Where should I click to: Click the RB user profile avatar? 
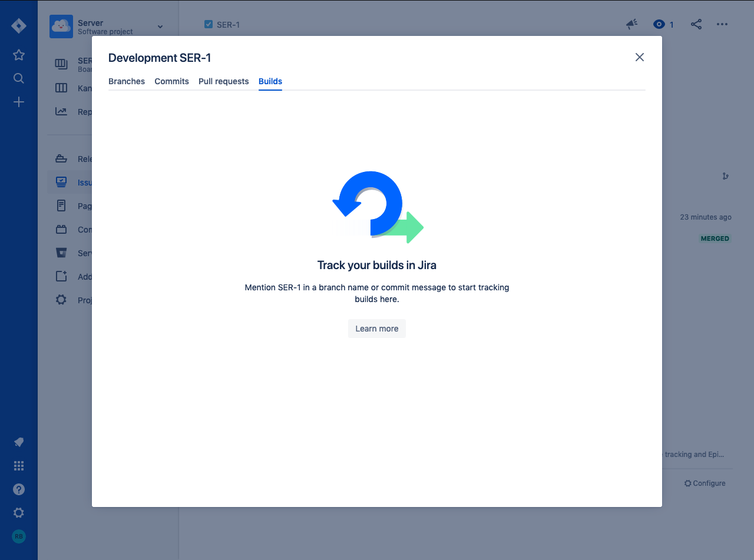19,536
